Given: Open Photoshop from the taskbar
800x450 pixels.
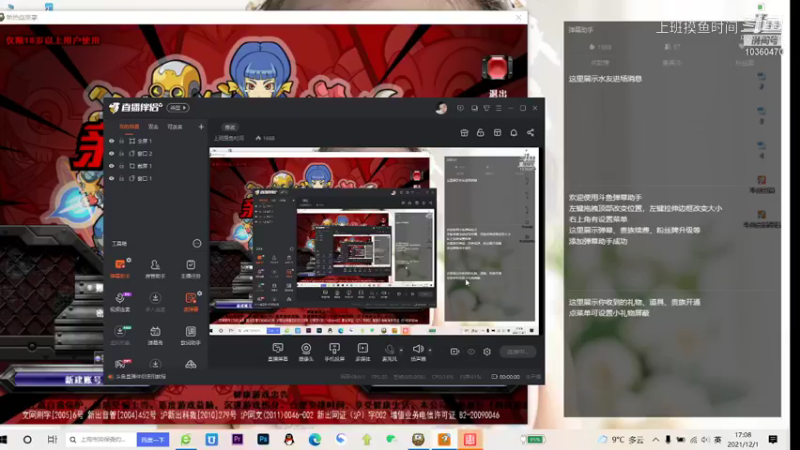Looking at the screenshot, I should pos(263,439).
